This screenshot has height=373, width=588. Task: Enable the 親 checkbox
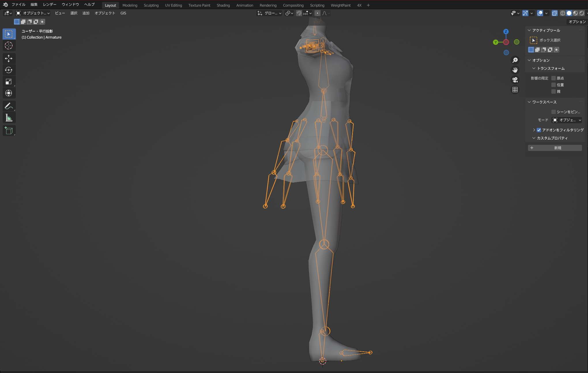[553, 91]
